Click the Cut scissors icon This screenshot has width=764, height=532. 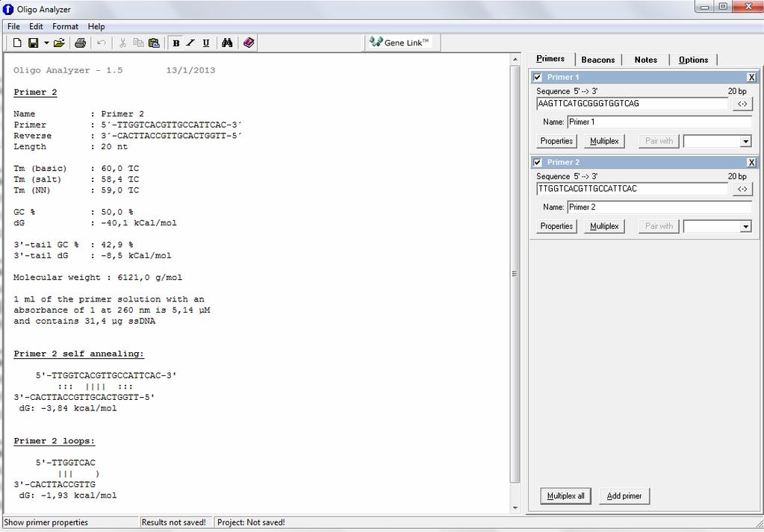coord(122,43)
